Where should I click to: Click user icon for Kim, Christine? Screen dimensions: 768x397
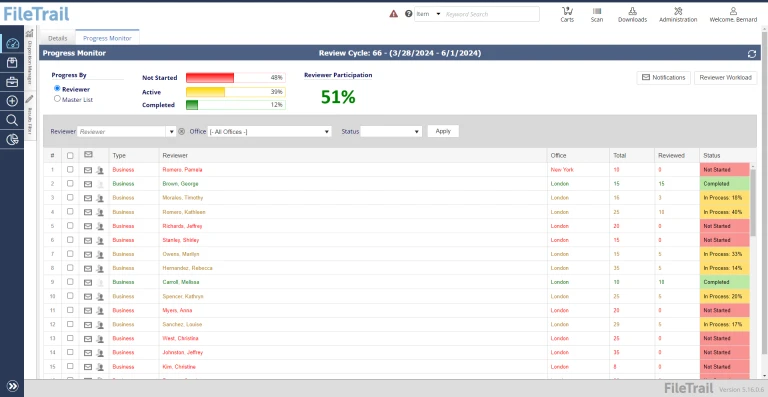100,367
